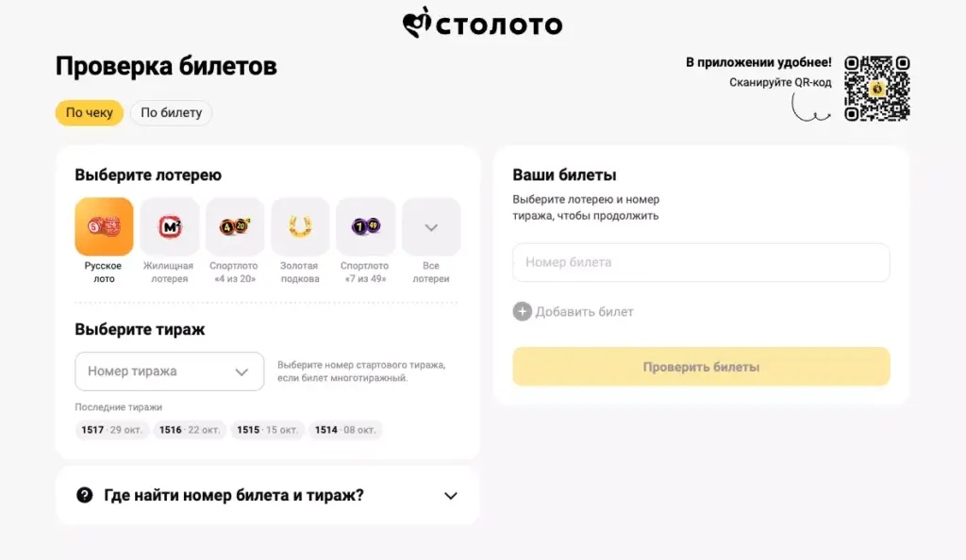Select draw 1514 from 08 окт

pyautogui.click(x=345, y=430)
